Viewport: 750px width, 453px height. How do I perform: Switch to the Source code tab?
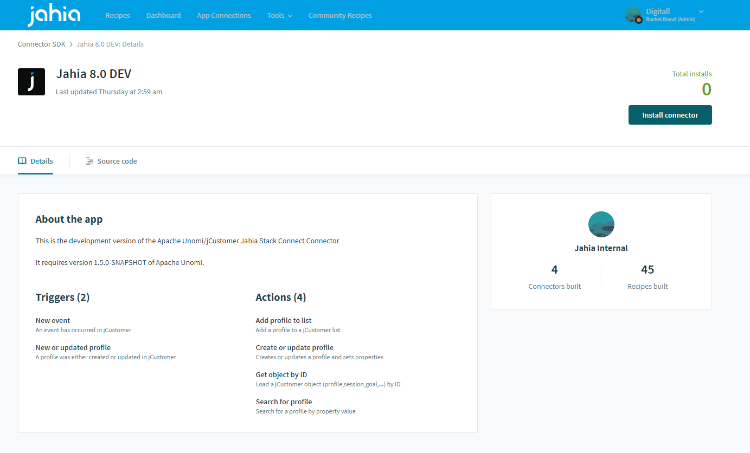click(111, 161)
